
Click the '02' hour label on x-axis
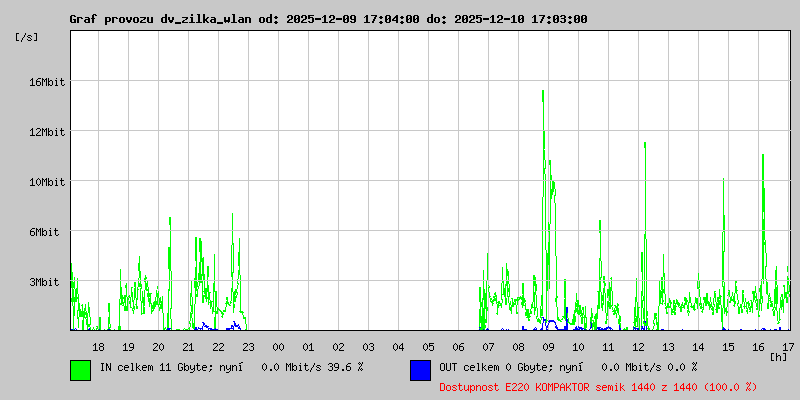tap(338, 347)
